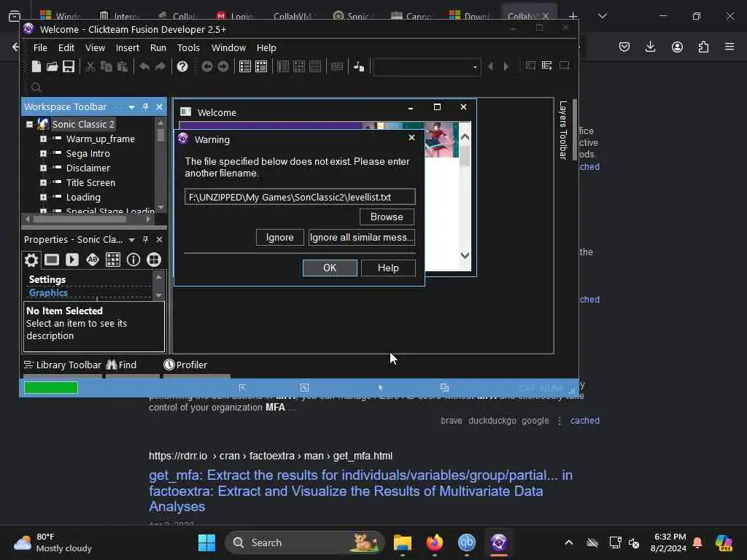Open the Library Toolbar tab
Image resolution: width=747 pixels, height=560 pixels.
point(63,365)
